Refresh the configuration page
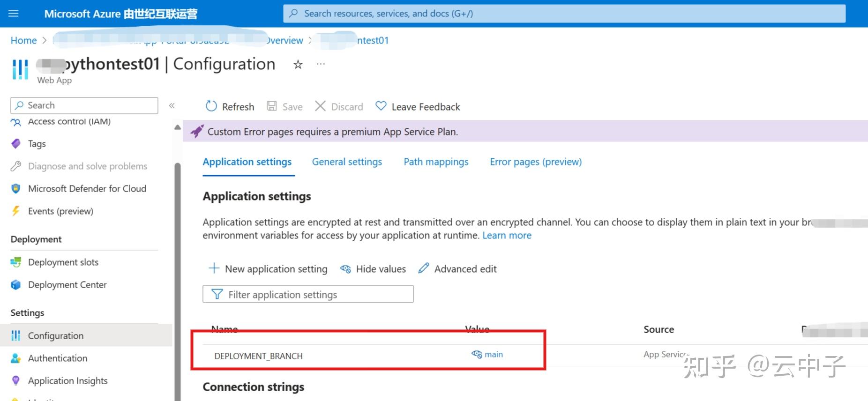 (x=230, y=107)
